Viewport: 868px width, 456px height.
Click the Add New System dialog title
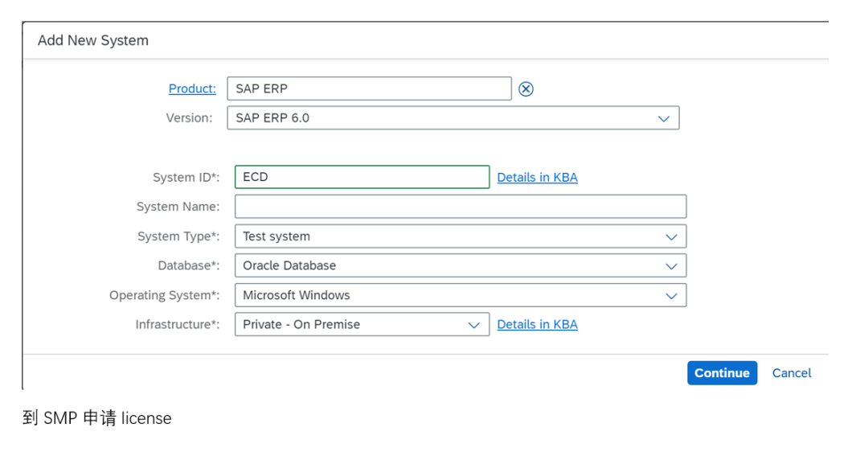click(x=93, y=40)
